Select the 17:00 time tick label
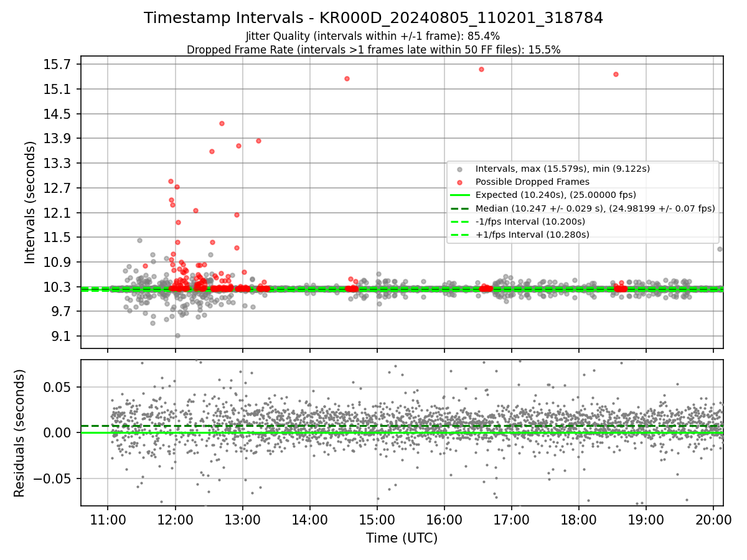747x560 pixels. 512,519
